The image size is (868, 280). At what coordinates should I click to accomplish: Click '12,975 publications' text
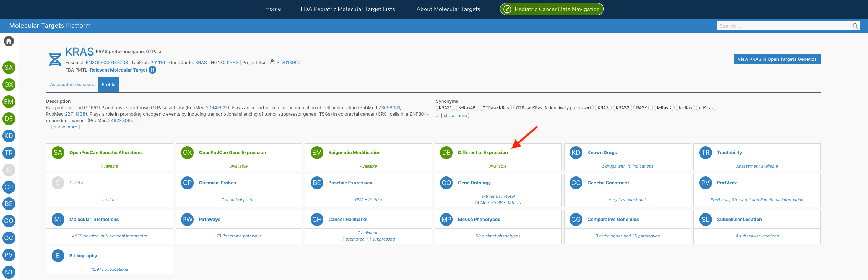pyautogui.click(x=109, y=269)
